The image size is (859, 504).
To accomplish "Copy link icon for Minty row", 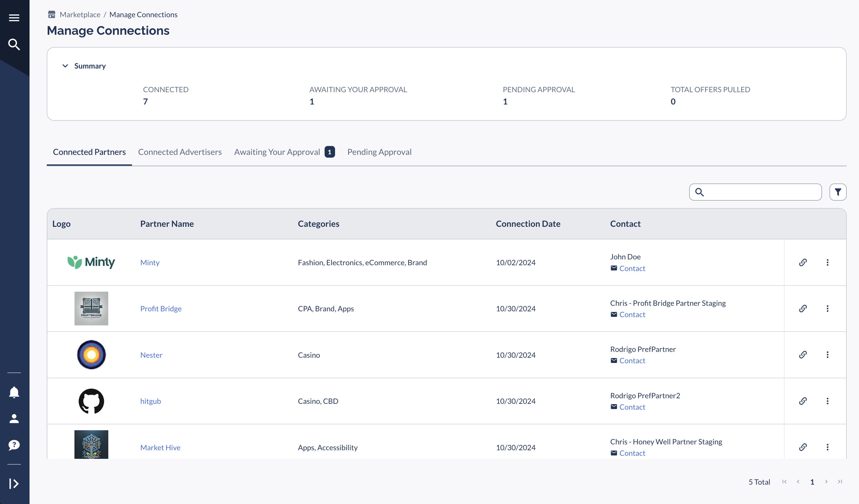I will click(x=803, y=262).
